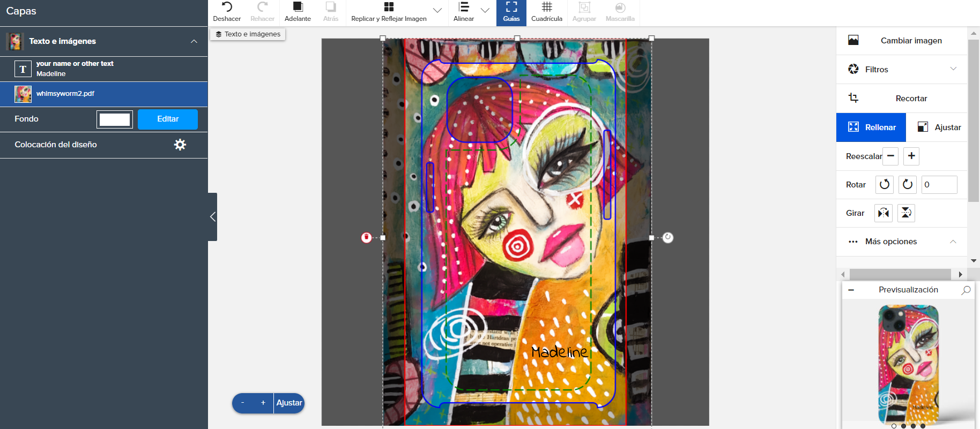Rotate image counterclockwise
The image size is (980, 429).
point(885,185)
